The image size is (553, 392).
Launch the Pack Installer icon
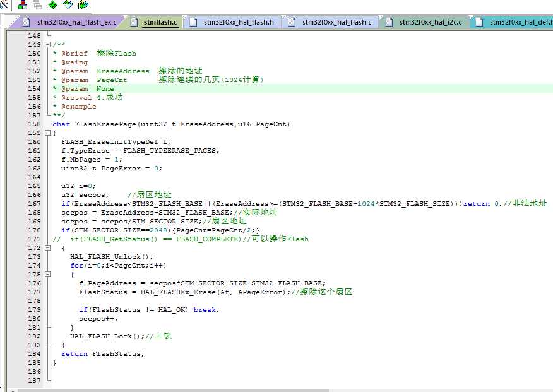pos(83,4)
